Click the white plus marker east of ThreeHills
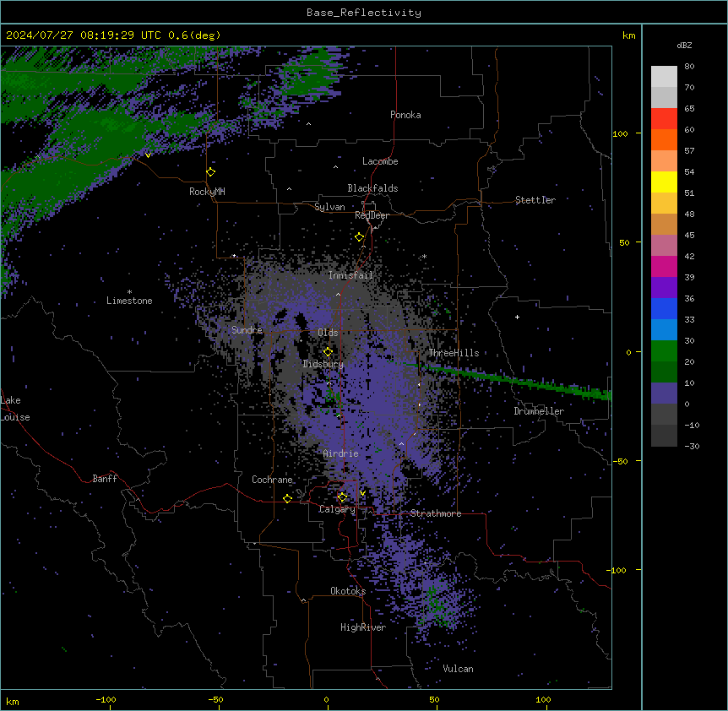Screen dimensions: 728x711 coord(517,317)
